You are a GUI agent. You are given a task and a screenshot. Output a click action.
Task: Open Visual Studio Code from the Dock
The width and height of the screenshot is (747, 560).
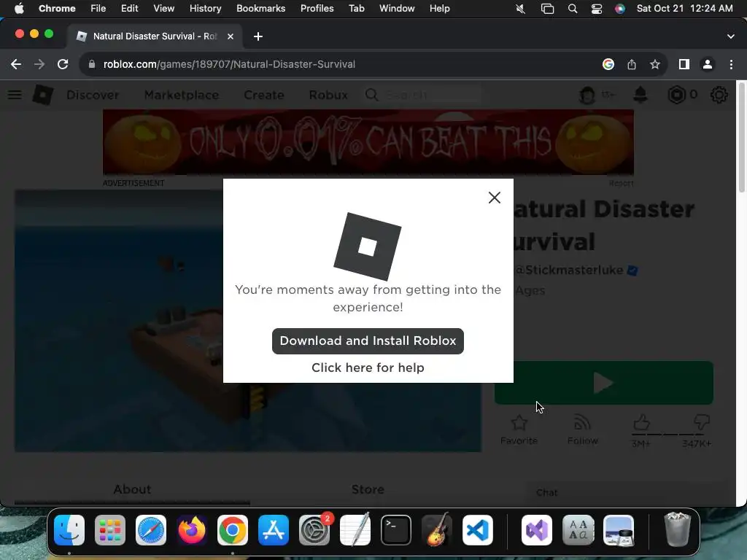(x=477, y=530)
